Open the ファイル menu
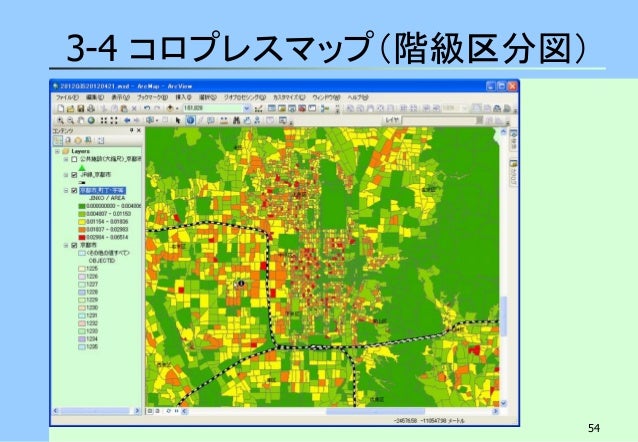The image size is (638, 442). click(67, 98)
